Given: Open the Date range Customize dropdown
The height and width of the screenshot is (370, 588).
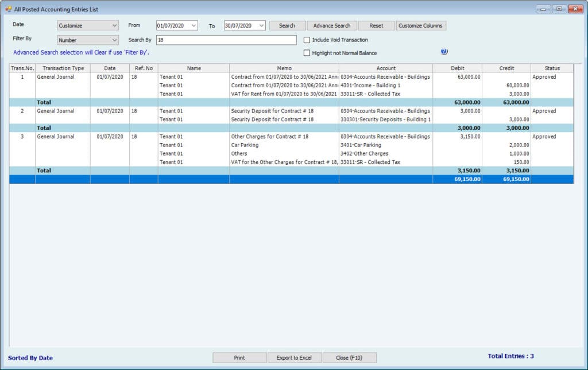Looking at the screenshot, I should tap(88, 26).
